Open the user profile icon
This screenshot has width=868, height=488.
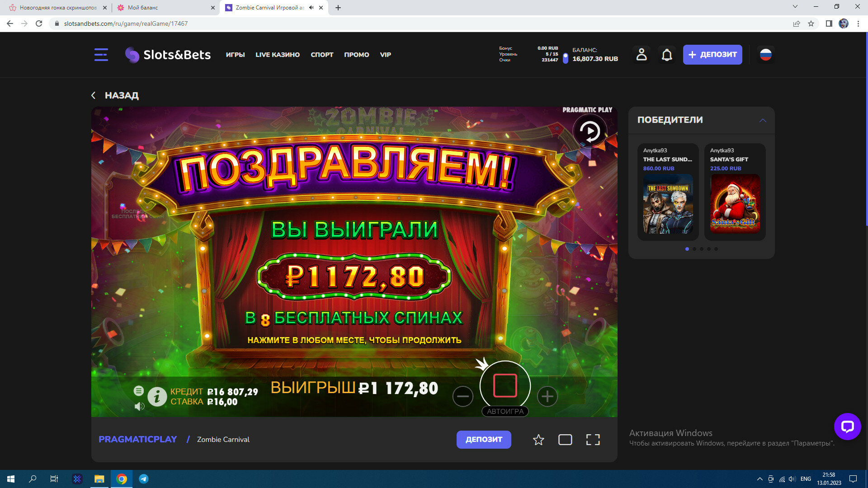pos(641,55)
